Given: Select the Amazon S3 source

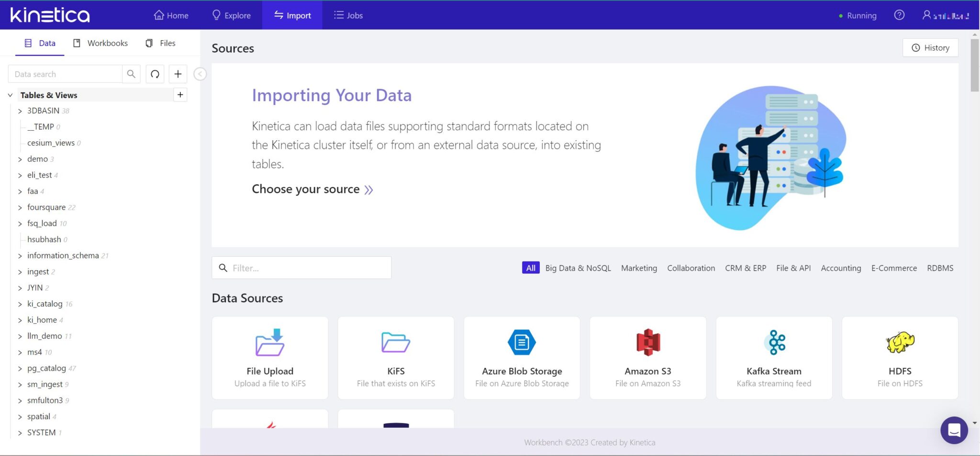Looking at the screenshot, I should (647, 357).
